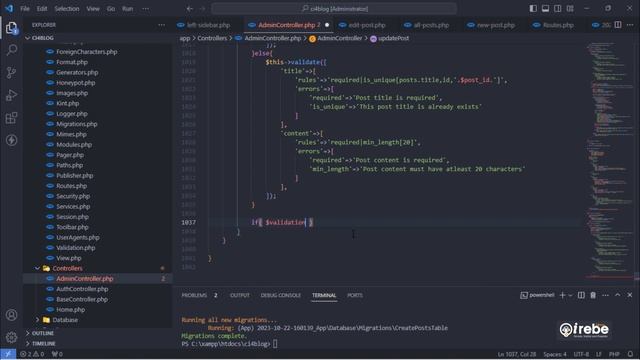The height and width of the screenshot is (360, 640).
Task: Open the File menu
Action: [x=25, y=9]
